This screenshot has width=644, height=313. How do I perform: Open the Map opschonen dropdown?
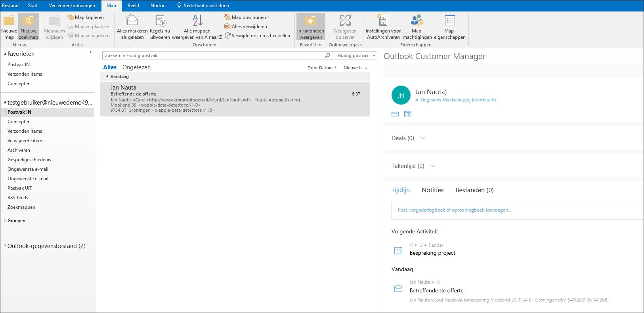pos(247,17)
